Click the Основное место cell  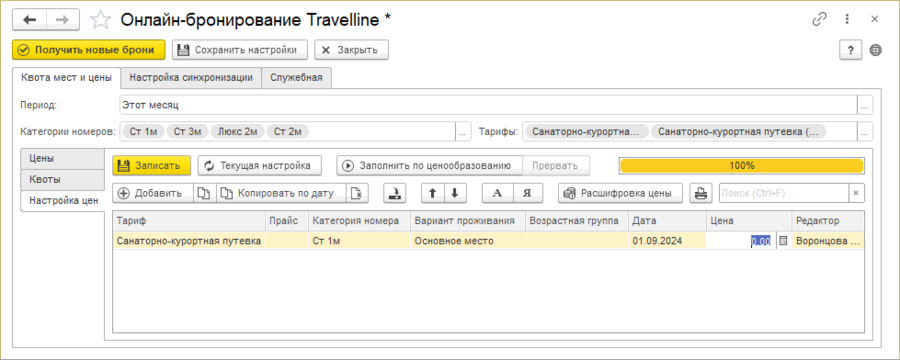pos(468,242)
